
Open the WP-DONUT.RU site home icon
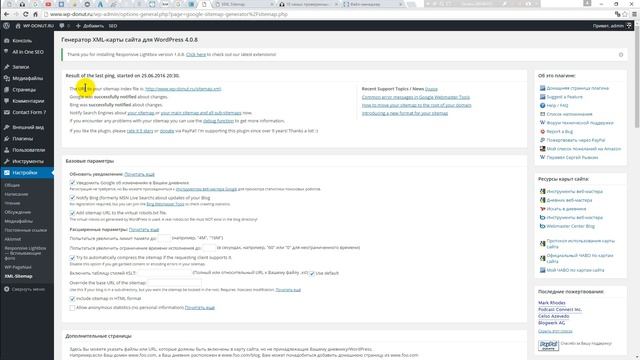tap(18, 26)
